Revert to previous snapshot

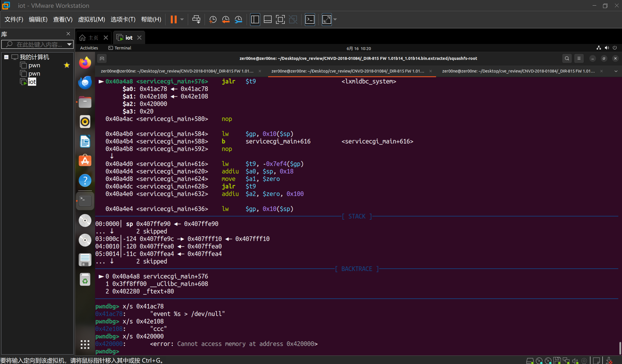226,19
